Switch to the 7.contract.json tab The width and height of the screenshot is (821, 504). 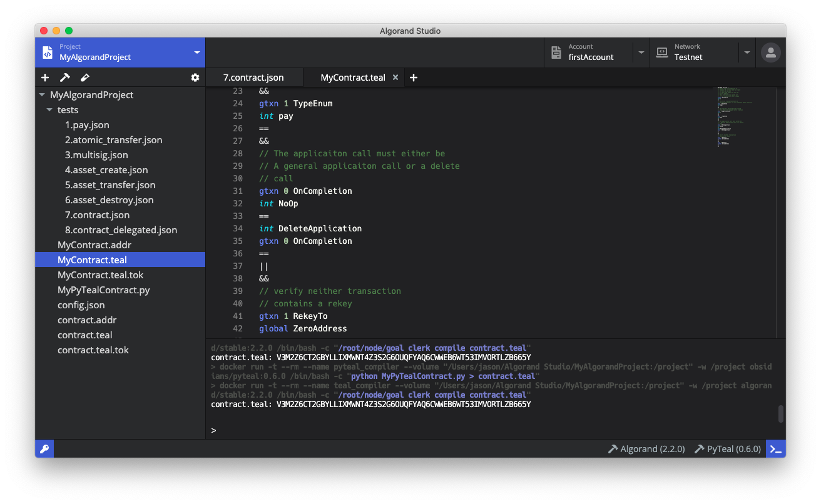254,77
